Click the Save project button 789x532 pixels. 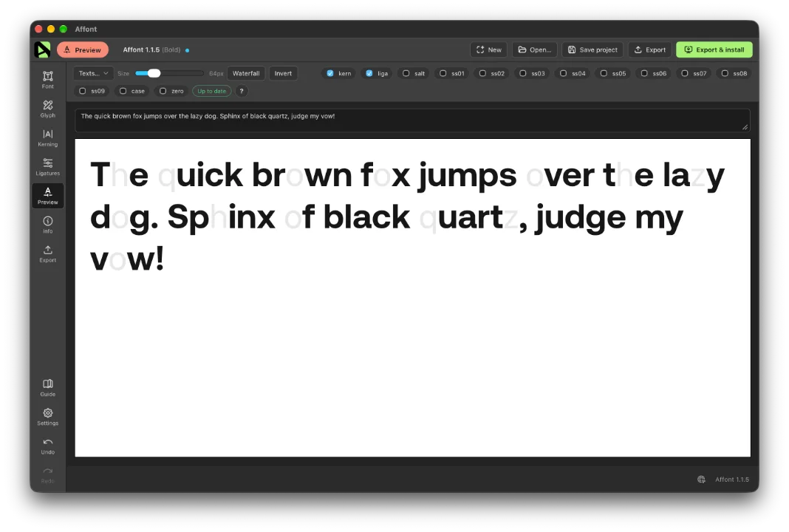click(x=592, y=50)
